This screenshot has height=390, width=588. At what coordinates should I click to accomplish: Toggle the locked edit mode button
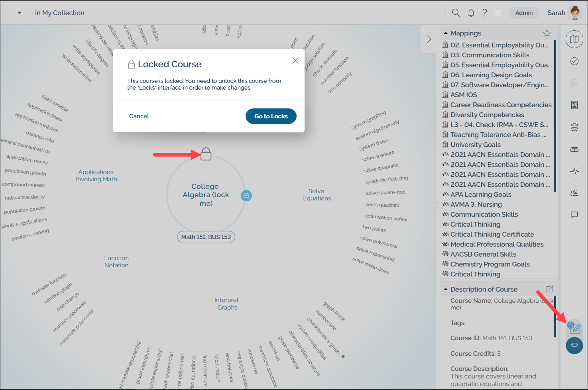[x=574, y=328]
